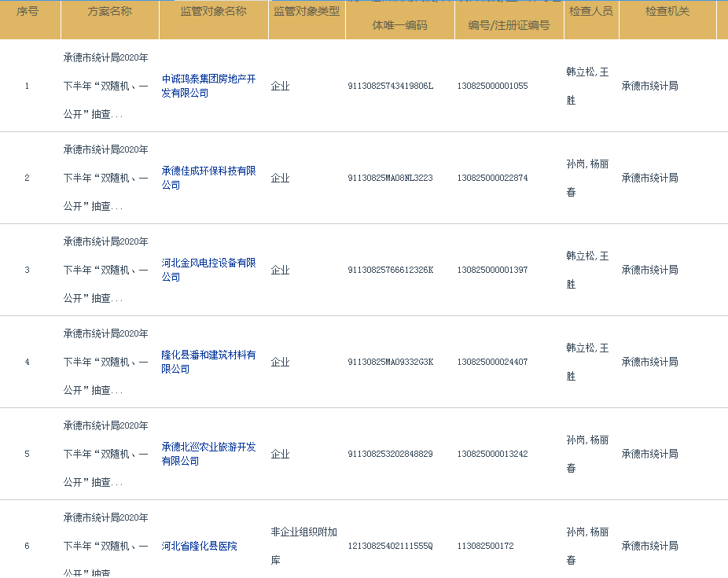Click 承德市统计局 agency in row 1
728x578 pixels.
[650, 86]
